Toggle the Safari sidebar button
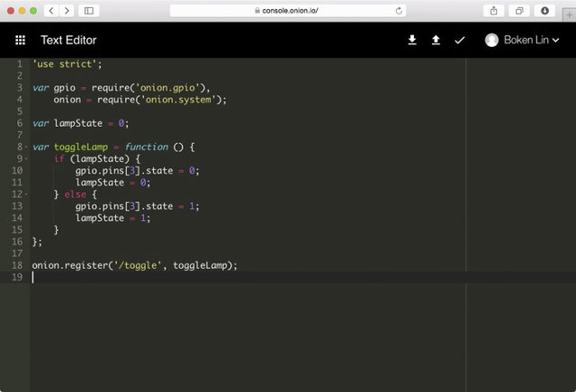576x392 pixels. 89,11
